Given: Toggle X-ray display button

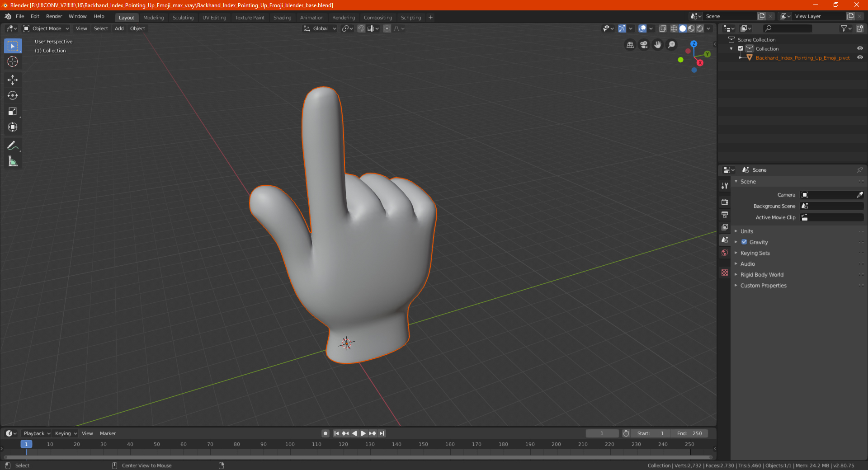Looking at the screenshot, I should pos(662,28).
